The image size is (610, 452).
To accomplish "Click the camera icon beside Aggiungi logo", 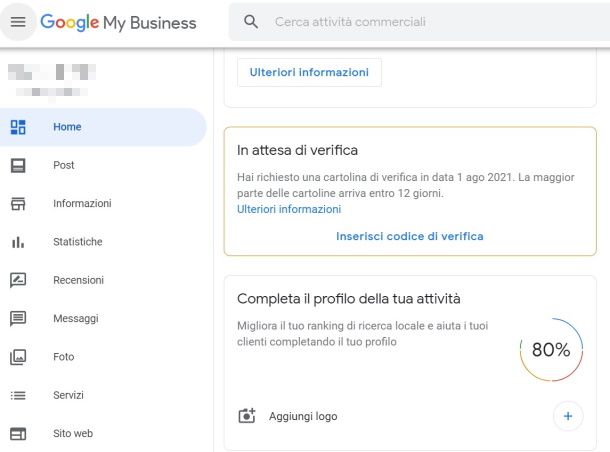I will [x=247, y=416].
